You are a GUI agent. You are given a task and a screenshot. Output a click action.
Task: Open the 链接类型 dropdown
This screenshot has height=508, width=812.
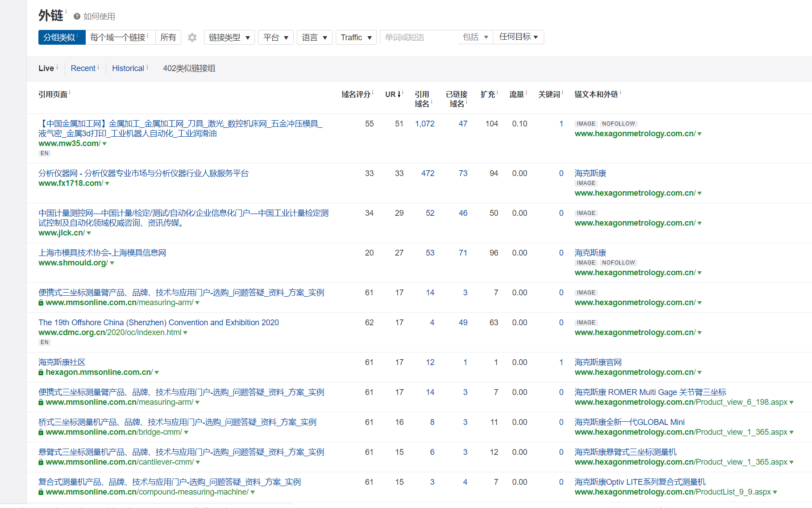[229, 38]
